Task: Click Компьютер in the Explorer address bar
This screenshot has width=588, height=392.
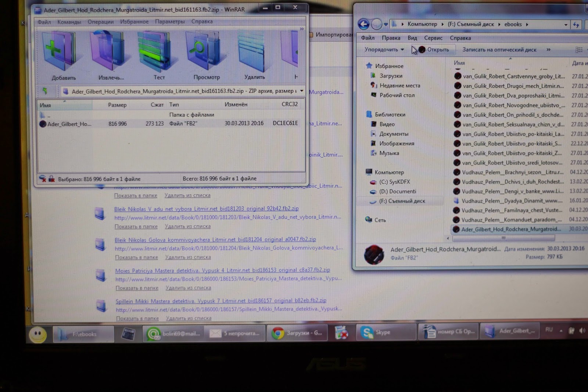Action: tap(422, 24)
